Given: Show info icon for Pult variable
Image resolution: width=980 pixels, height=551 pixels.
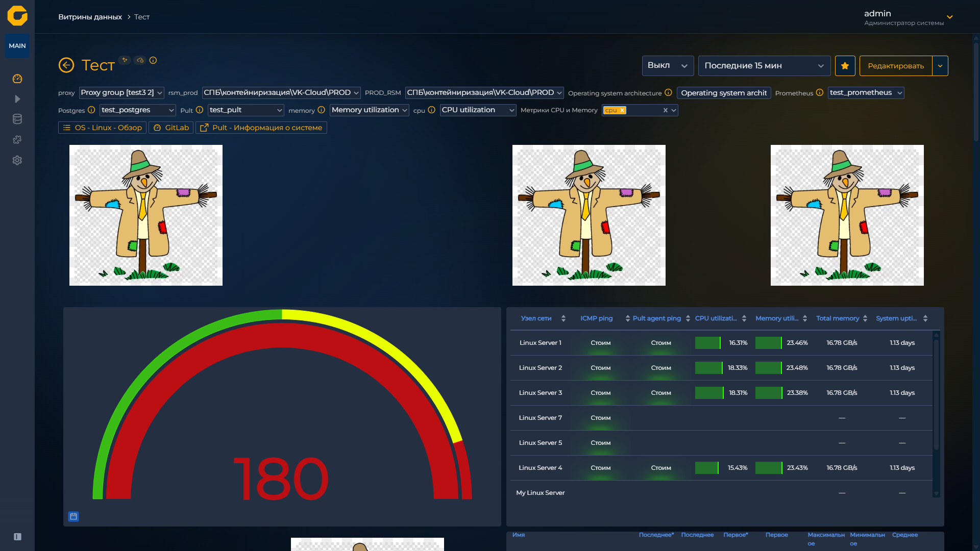Looking at the screenshot, I should click(200, 110).
